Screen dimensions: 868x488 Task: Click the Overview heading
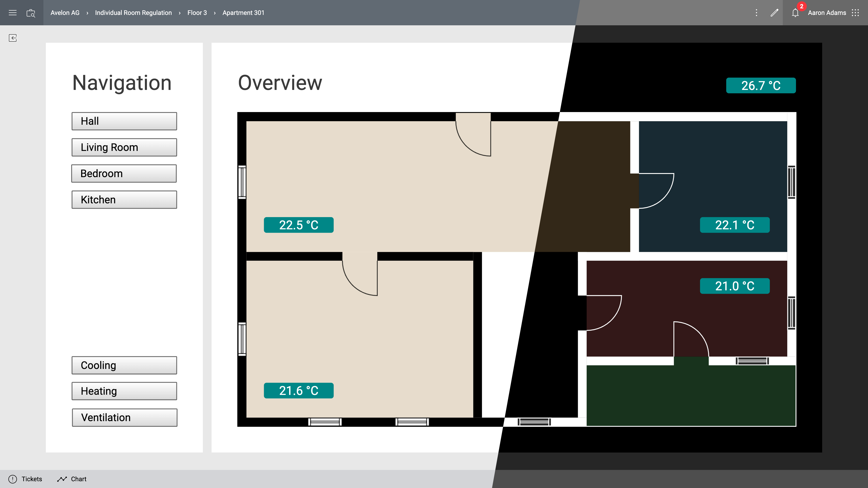point(280,83)
